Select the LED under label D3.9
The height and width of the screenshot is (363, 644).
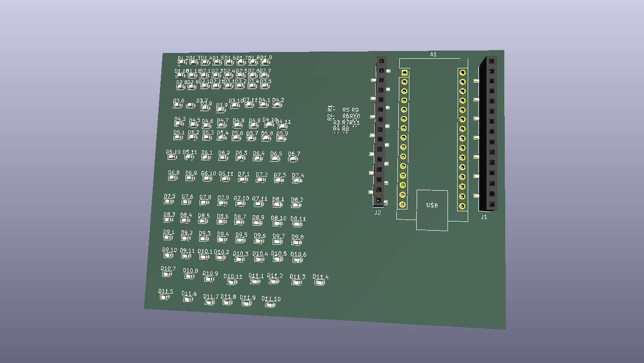pyautogui.click(x=222, y=111)
